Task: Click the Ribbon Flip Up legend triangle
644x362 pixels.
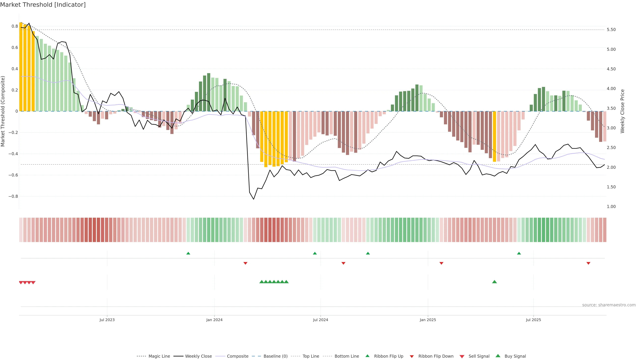Action: [x=367, y=356]
